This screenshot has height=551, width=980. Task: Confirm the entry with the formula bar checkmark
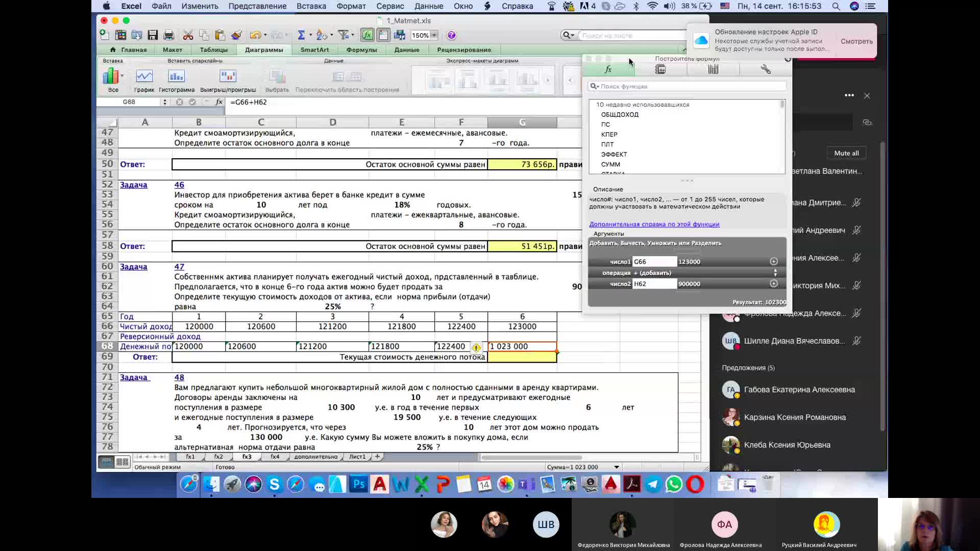click(x=192, y=102)
